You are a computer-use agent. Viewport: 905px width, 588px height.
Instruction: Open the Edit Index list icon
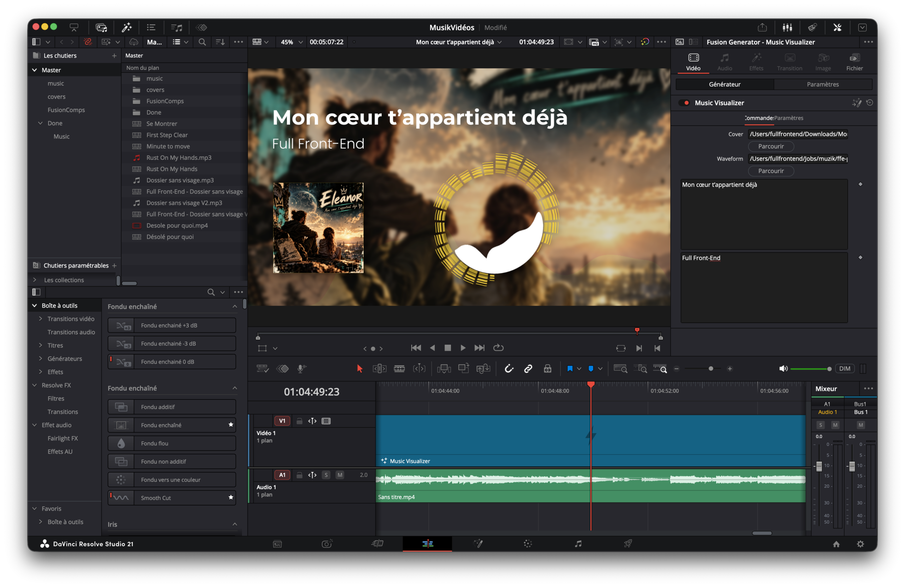coord(151,27)
